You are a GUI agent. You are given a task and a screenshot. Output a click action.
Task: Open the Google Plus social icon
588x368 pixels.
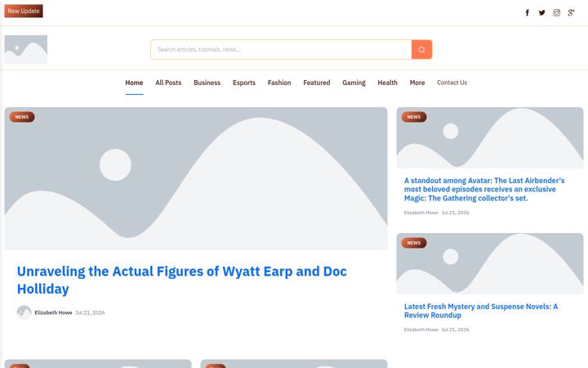[571, 13]
